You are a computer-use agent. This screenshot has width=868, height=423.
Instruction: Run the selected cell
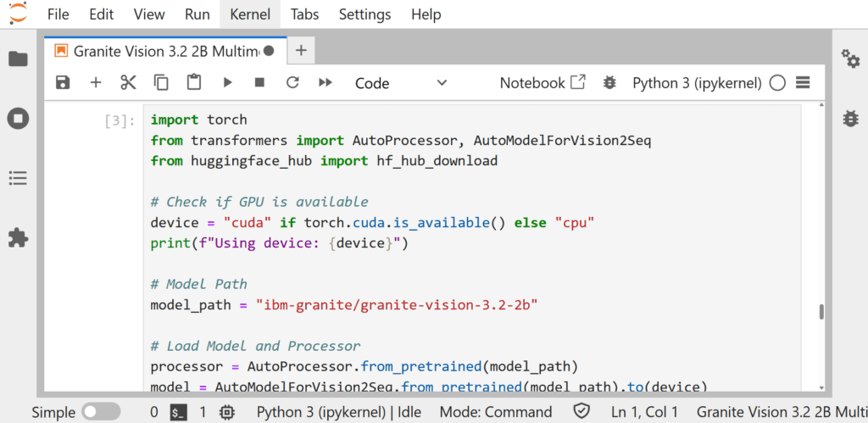click(227, 83)
